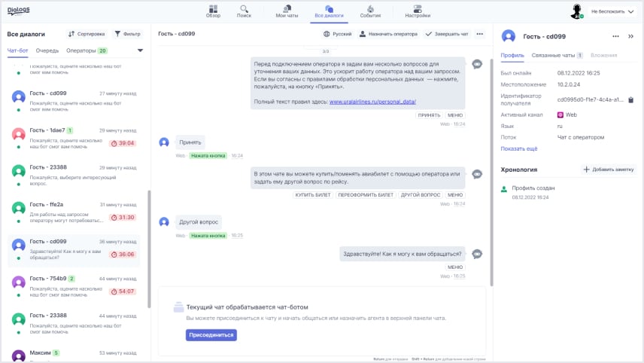Image resolution: width=644 pixels, height=363 pixels.
Task: Click the chat scrollbar
Action: (x=491, y=172)
